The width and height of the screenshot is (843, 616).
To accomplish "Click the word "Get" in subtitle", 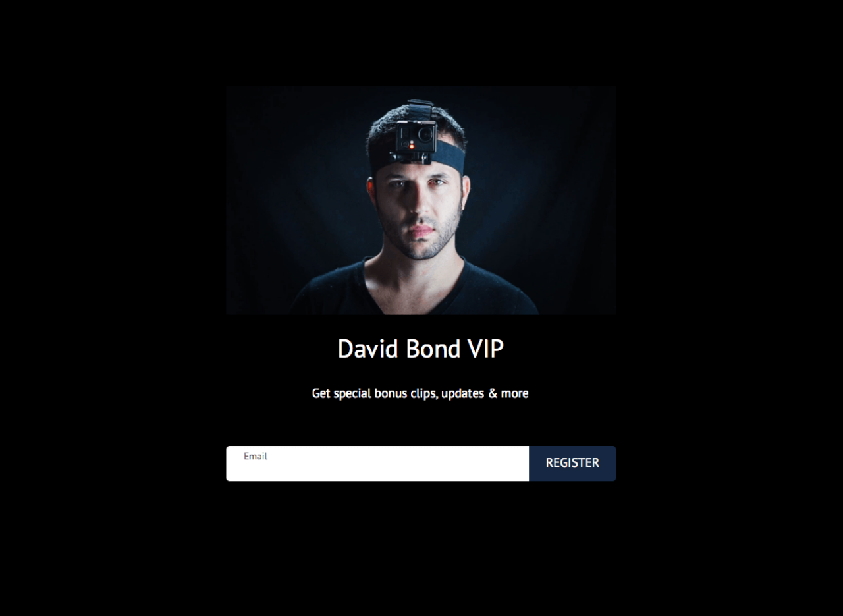I will (x=321, y=393).
